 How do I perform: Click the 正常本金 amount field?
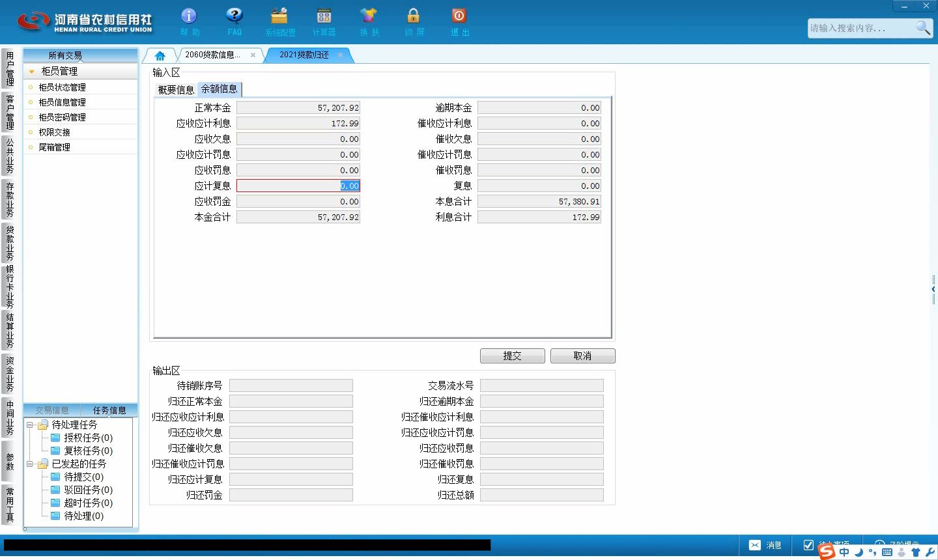click(298, 107)
